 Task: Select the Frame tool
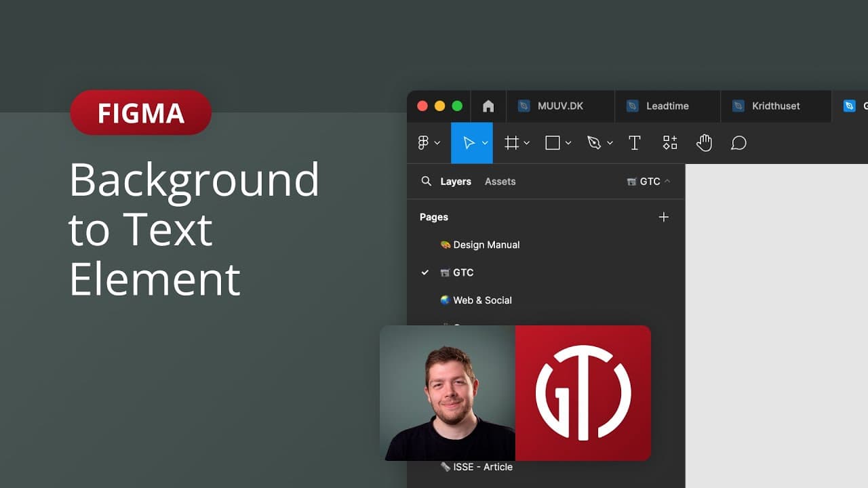point(511,143)
